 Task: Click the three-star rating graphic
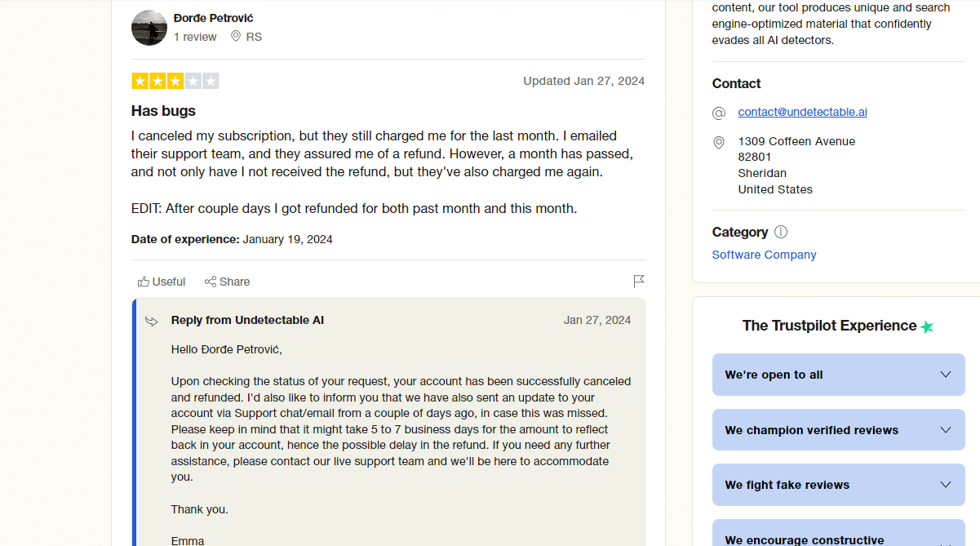tap(175, 81)
